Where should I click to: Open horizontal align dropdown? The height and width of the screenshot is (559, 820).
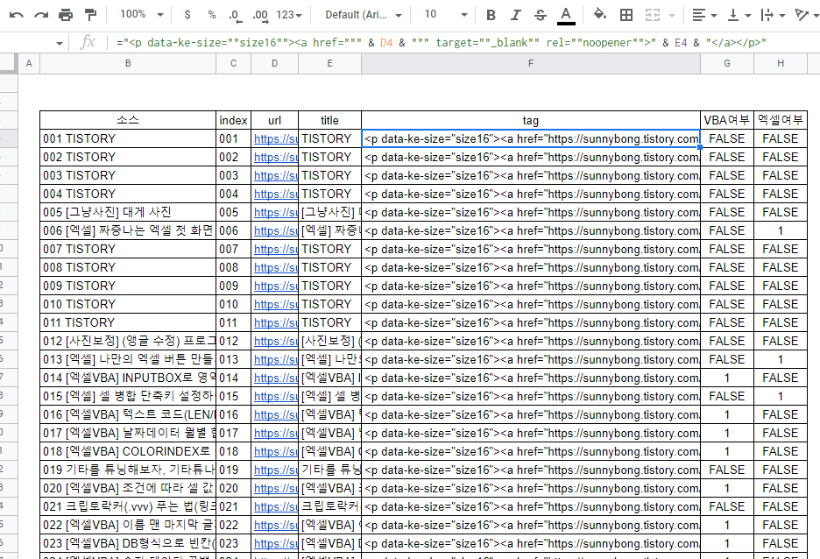click(704, 15)
